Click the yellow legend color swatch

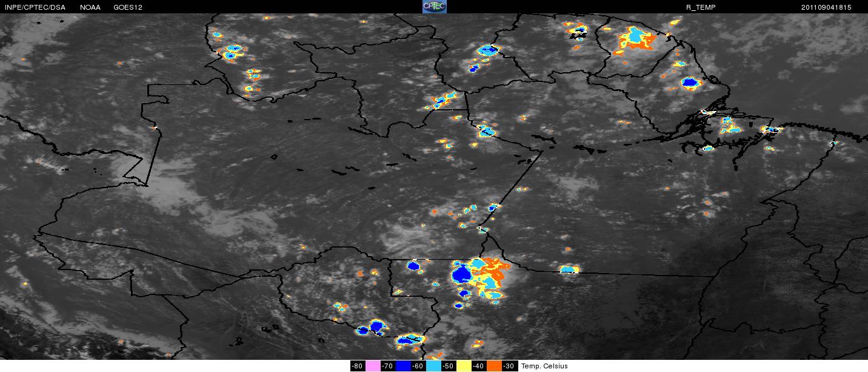[464, 366]
